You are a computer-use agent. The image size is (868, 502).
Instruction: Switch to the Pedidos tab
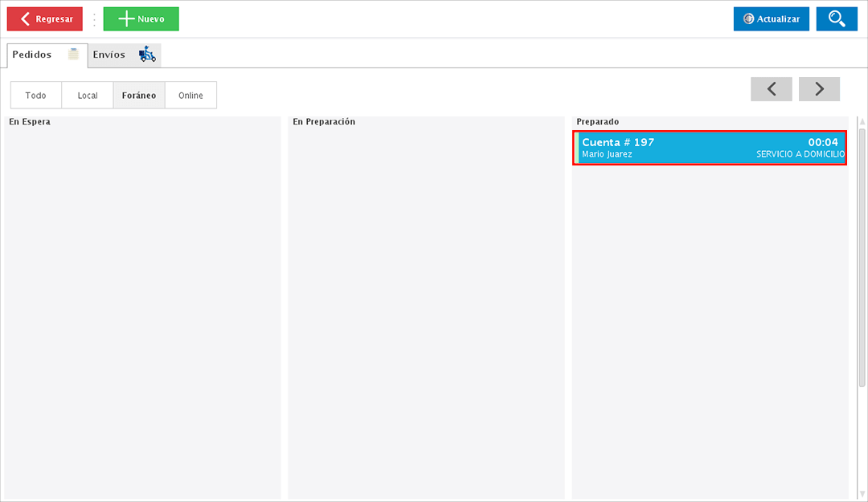coord(32,55)
